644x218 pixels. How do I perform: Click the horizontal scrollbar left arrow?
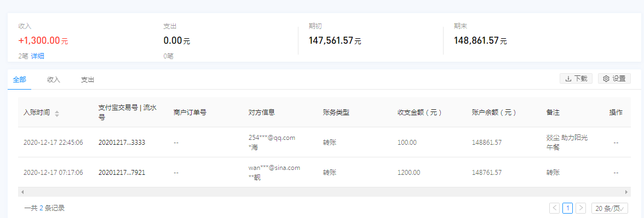(x=22, y=192)
